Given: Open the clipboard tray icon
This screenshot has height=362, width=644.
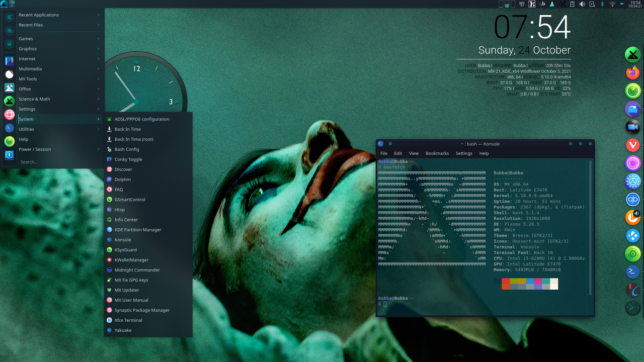Looking at the screenshot, I should tap(572, 4).
